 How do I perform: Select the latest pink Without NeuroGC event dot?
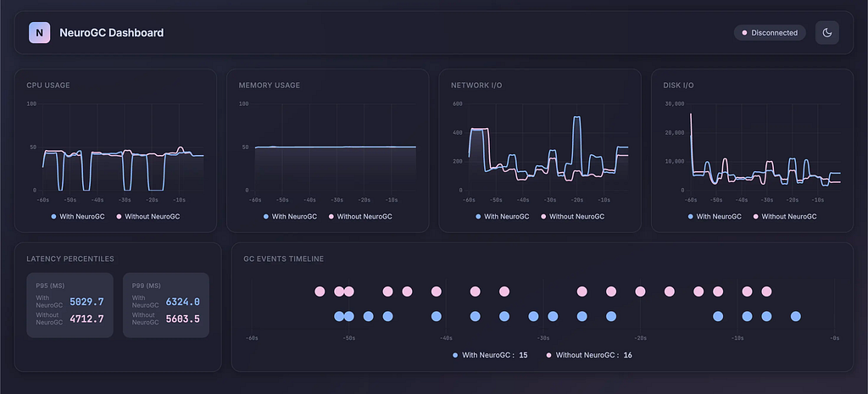[x=766, y=291]
